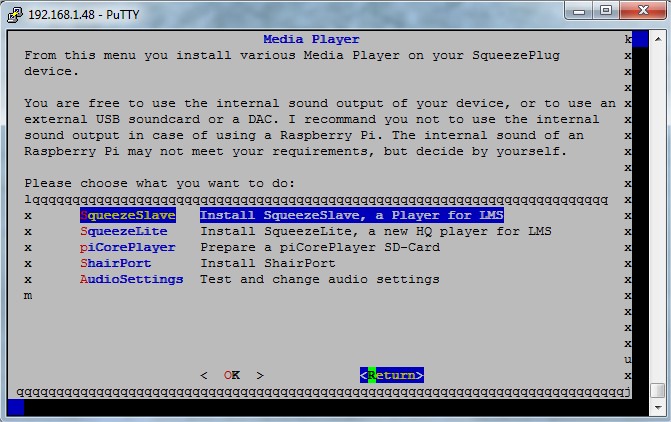Click 'Install SqueezeSlave, a Player for LMS' description
The height and width of the screenshot is (422, 671).
[x=352, y=215]
